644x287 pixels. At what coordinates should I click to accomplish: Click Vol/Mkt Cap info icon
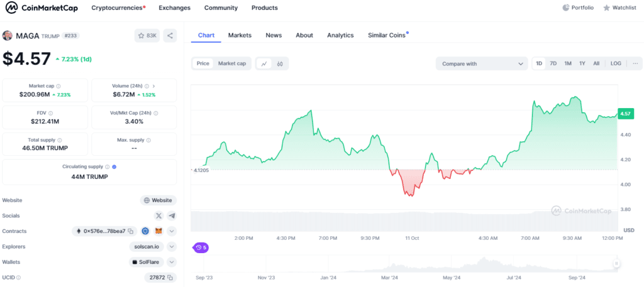156,113
